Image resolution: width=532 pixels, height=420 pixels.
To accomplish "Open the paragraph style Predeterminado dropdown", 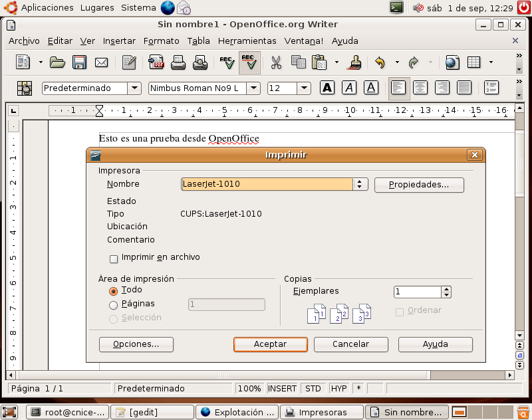I will [135, 88].
